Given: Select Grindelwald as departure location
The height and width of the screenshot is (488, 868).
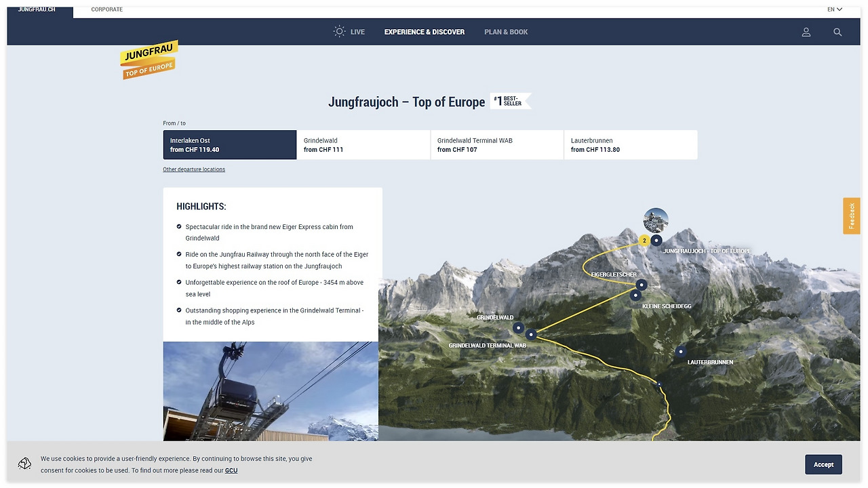Looking at the screenshot, I should (x=363, y=144).
